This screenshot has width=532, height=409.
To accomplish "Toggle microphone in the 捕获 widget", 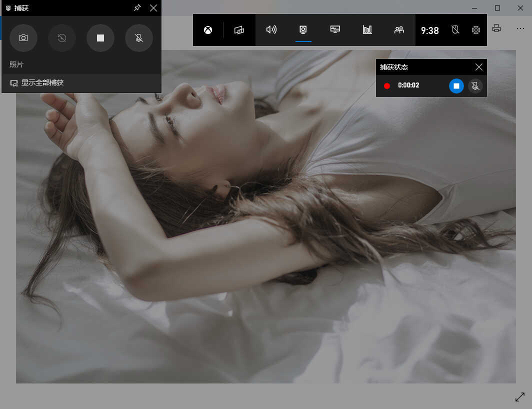I will coord(138,38).
